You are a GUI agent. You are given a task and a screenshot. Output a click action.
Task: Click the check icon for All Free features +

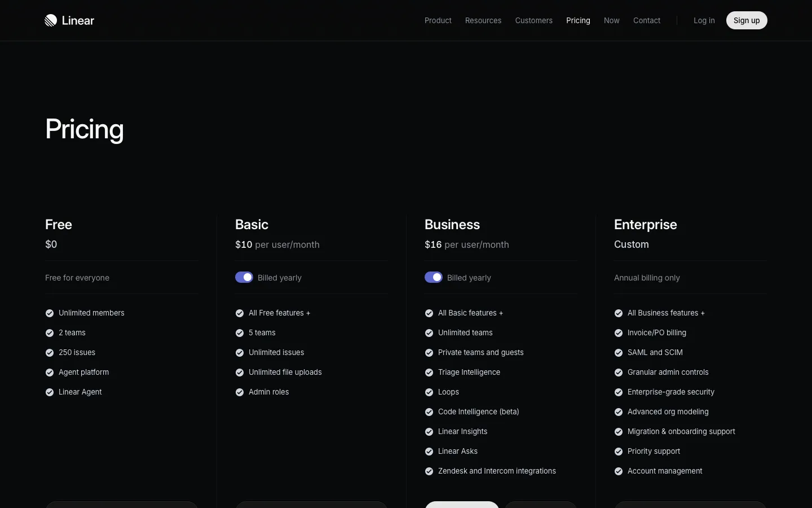(x=240, y=313)
